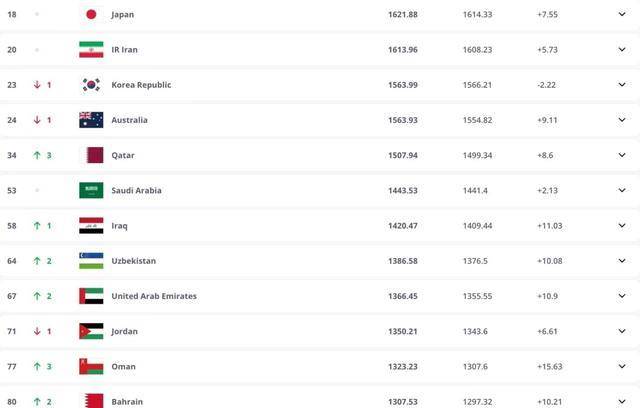Click the Jordan flag icon
Image resolution: width=640 pixels, height=408 pixels.
[x=91, y=331]
